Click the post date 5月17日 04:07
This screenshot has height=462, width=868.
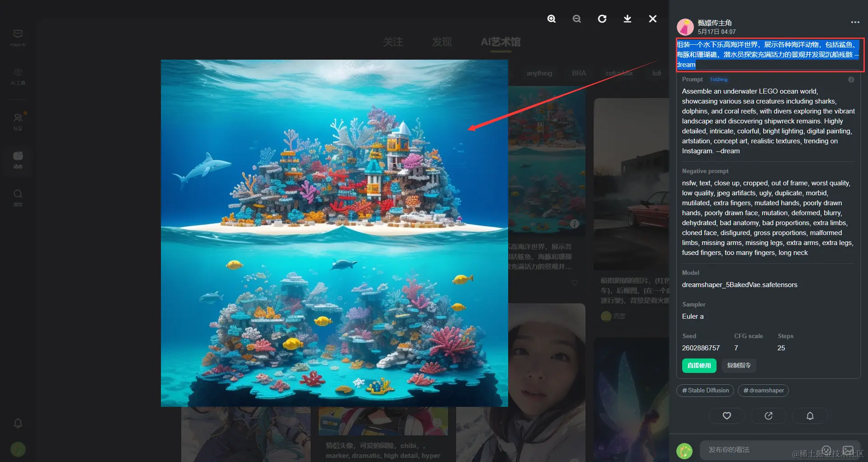click(x=717, y=32)
